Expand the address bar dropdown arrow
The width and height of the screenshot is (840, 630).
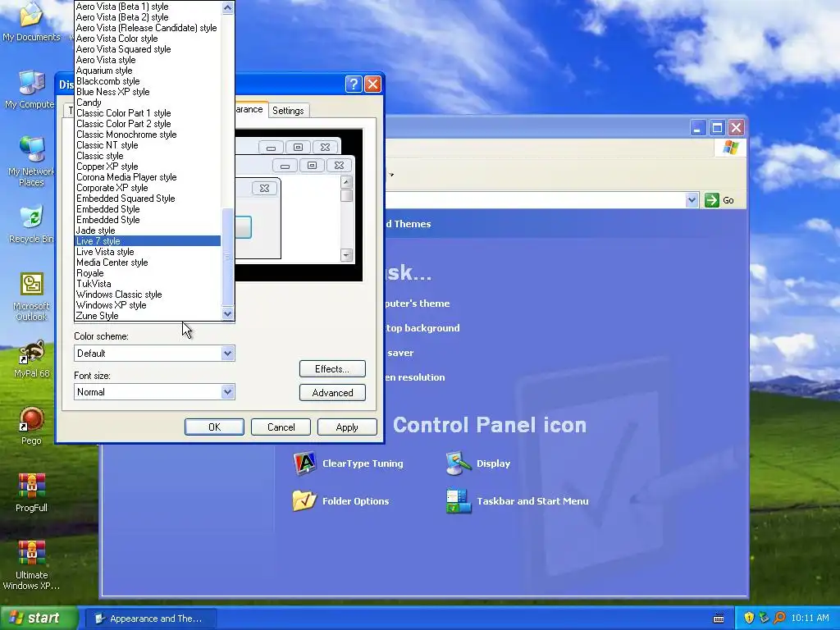(x=692, y=200)
